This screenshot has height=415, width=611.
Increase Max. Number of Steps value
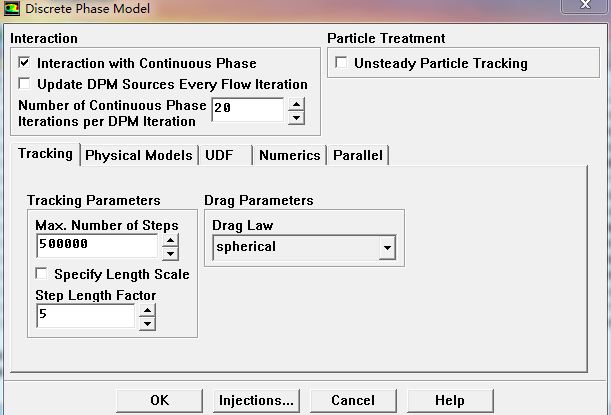pos(171,240)
